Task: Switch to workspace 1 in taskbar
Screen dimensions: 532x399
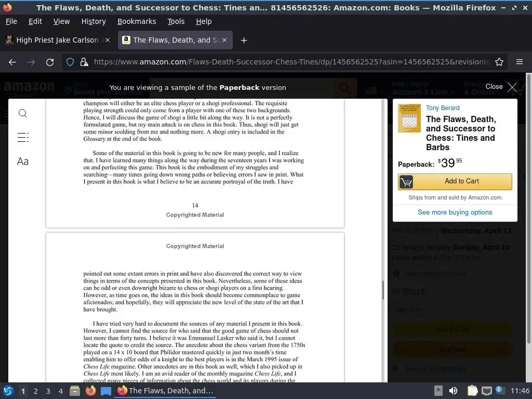Action: pos(23,391)
